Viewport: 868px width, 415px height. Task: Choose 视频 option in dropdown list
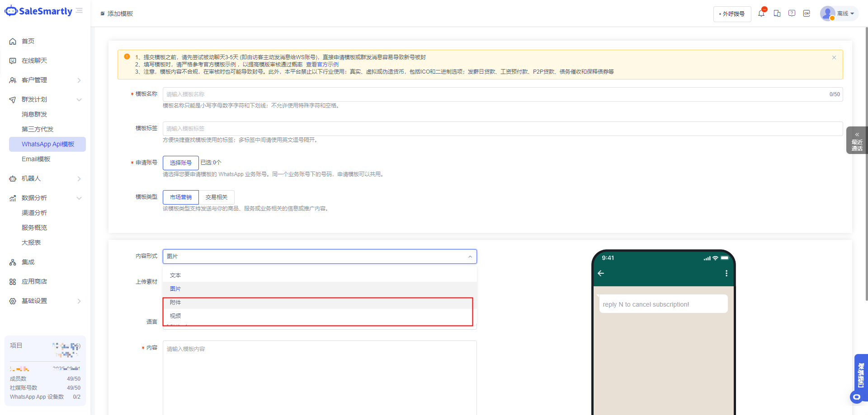pos(175,316)
